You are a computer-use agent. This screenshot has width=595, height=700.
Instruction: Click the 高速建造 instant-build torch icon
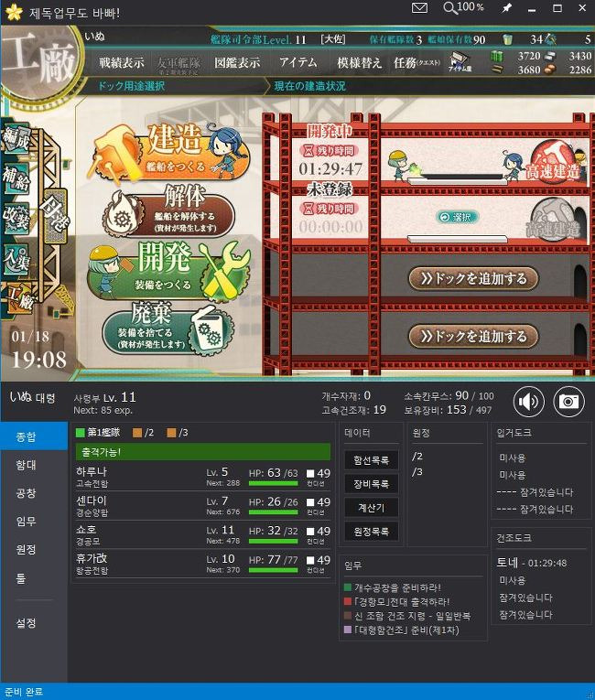point(554,163)
